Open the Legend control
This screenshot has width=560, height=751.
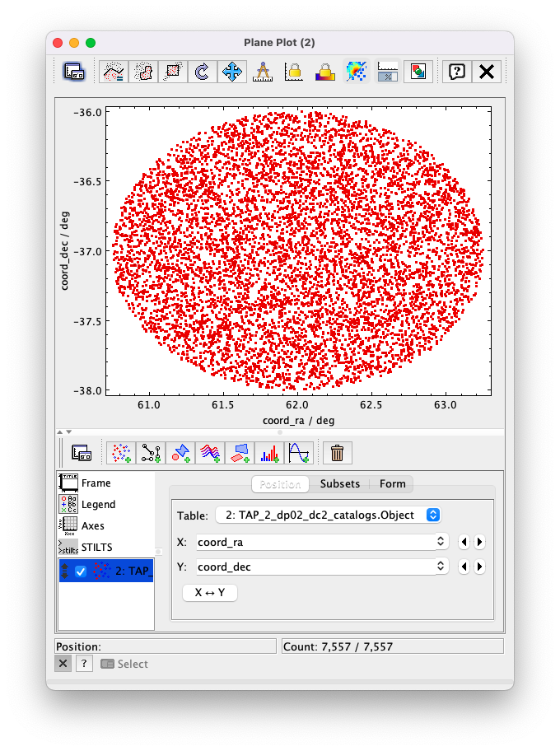point(106,504)
